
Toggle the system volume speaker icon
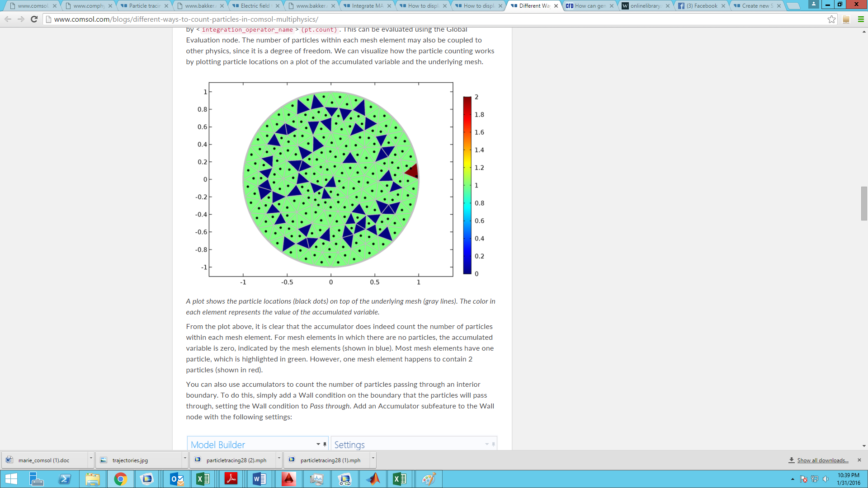[x=826, y=479]
